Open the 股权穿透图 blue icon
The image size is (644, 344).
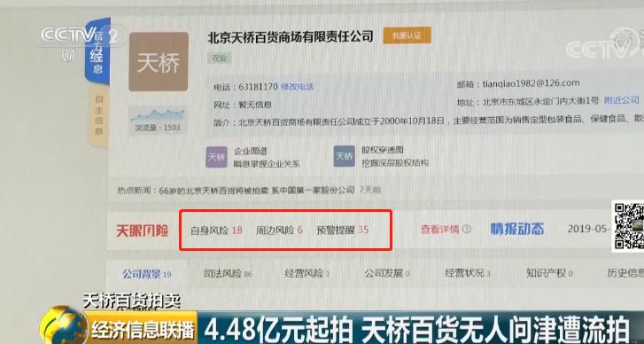click(x=345, y=156)
